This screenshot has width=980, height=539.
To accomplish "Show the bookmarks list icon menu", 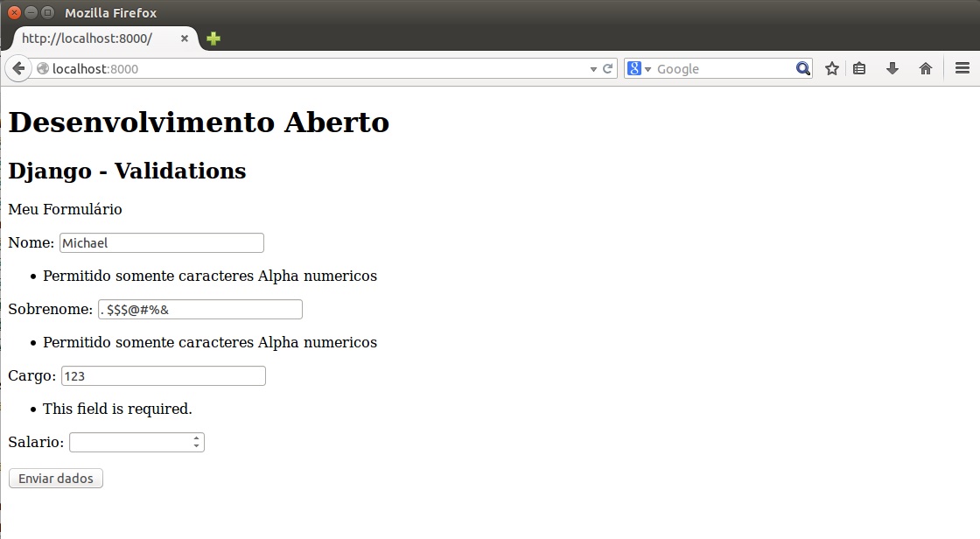I will coord(859,68).
